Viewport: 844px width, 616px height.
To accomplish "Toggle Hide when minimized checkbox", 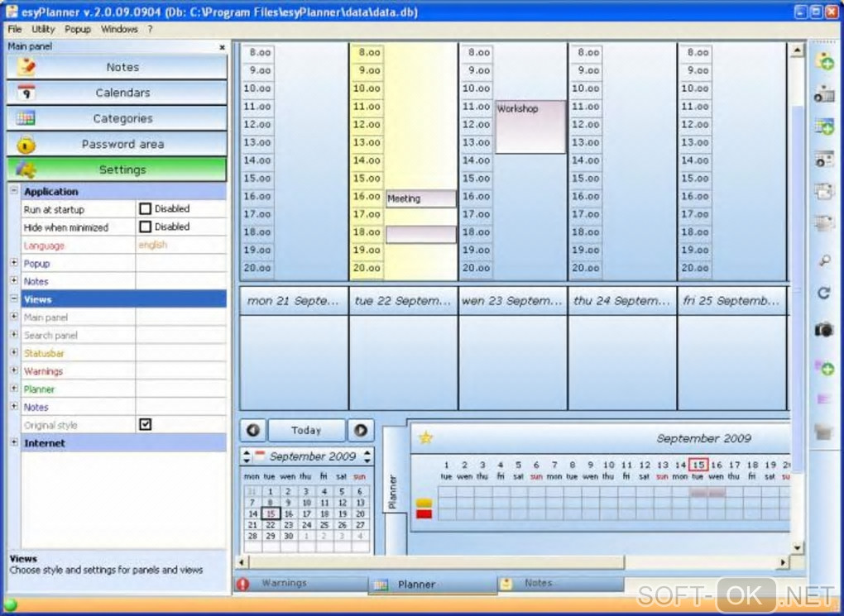I will click(146, 227).
